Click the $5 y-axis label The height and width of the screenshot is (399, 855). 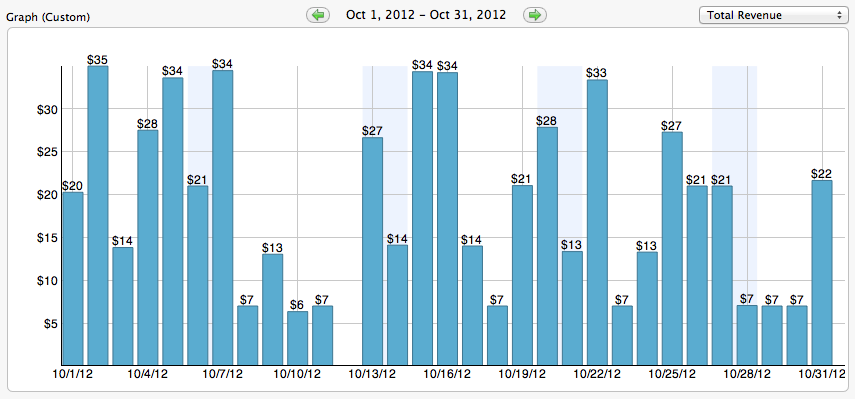[x=50, y=324]
